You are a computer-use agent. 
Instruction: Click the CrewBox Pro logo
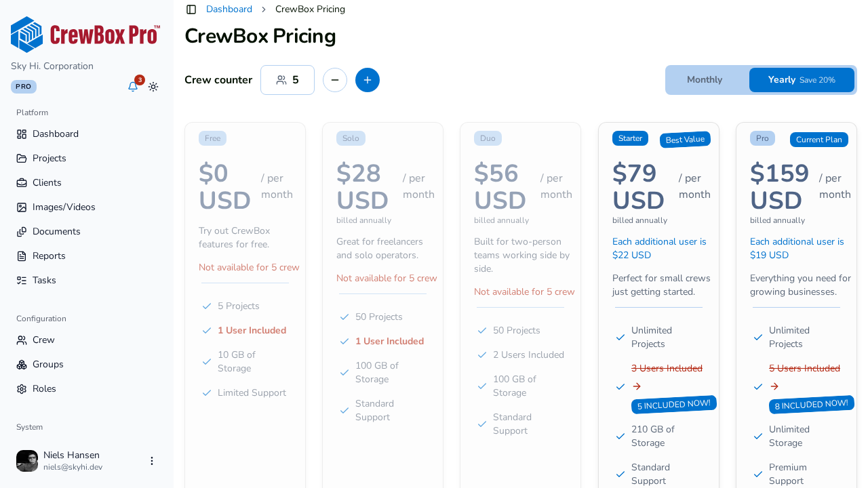click(x=85, y=35)
